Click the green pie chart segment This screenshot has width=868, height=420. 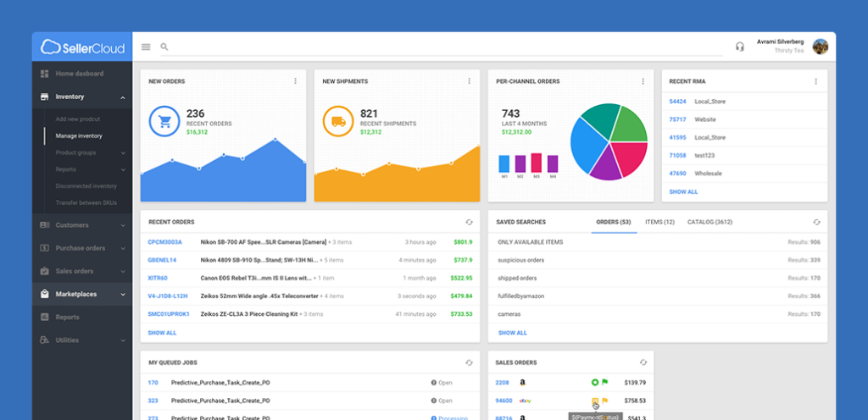[629, 124]
